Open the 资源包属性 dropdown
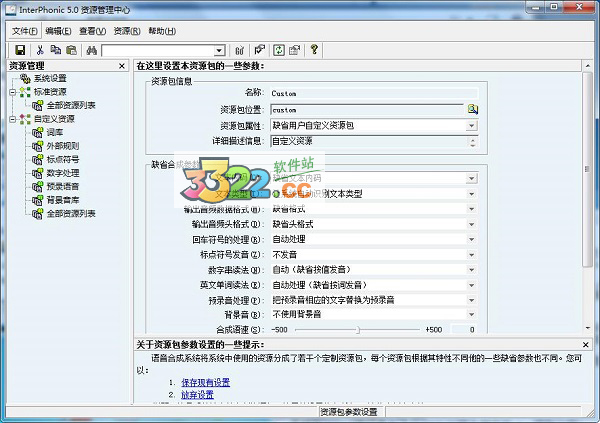This screenshot has height=423, width=600. coord(472,126)
